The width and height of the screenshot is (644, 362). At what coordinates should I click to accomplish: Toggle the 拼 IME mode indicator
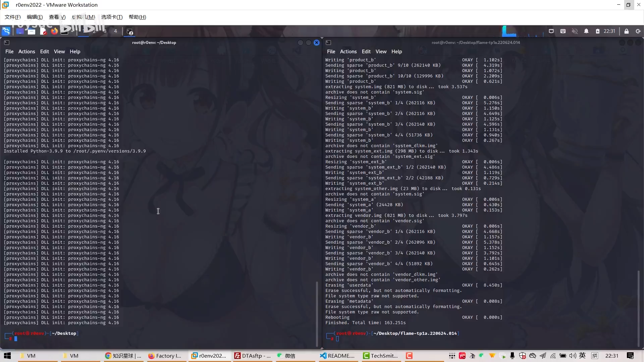point(595,356)
